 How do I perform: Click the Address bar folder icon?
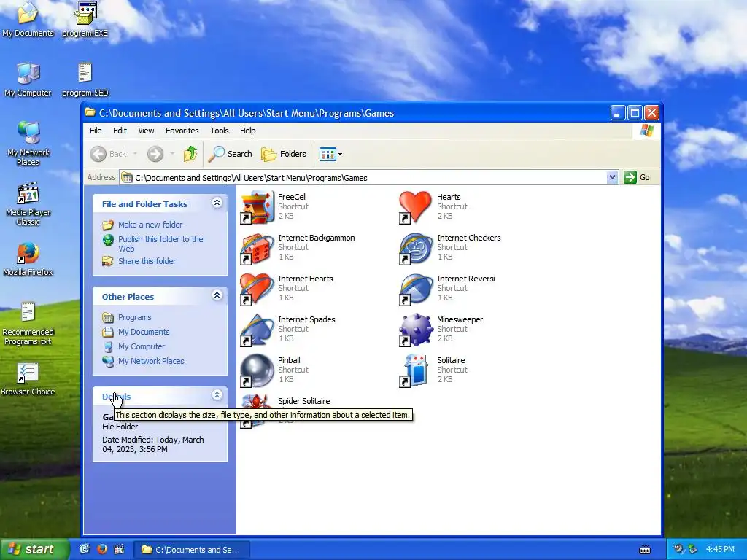pyautogui.click(x=127, y=178)
